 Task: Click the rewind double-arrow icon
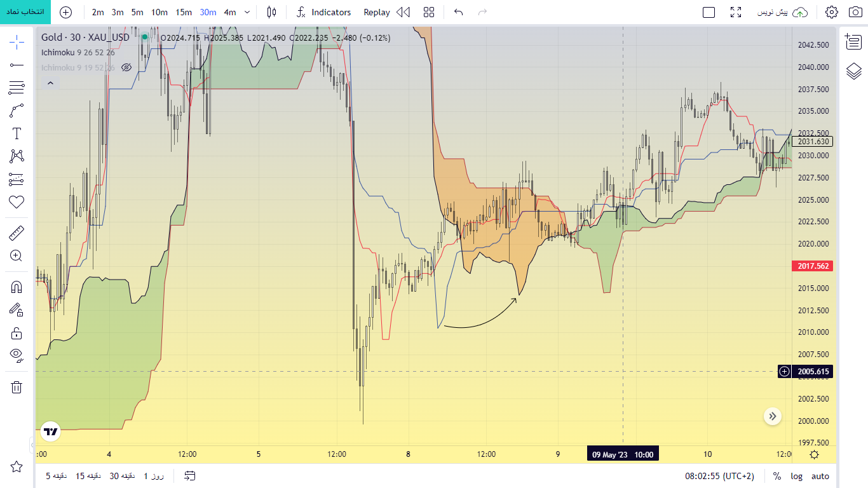(x=403, y=12)
